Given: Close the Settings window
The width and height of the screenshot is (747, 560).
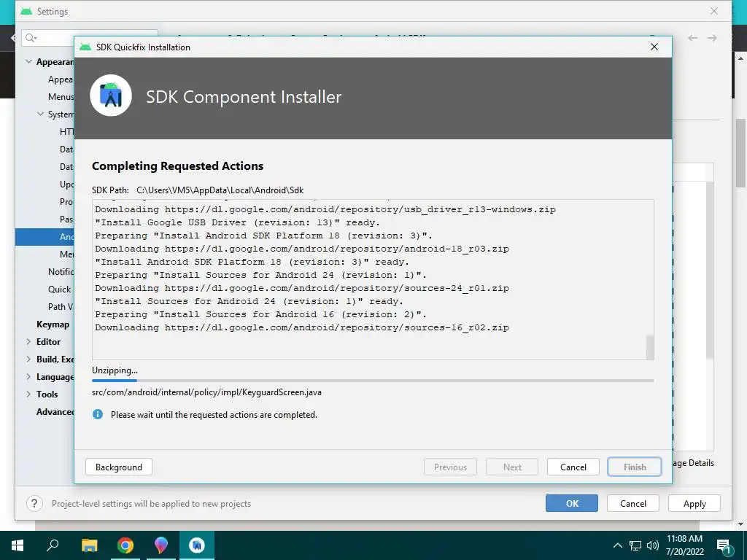Looking at the screenshot, I should coord(714,11).
